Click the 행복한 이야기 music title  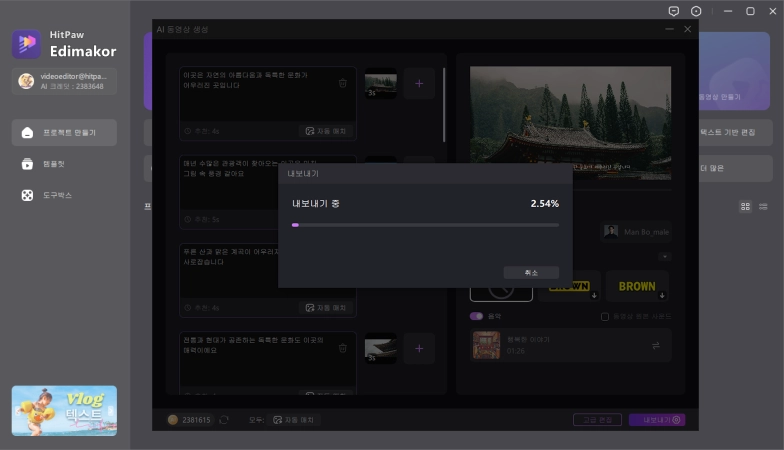tap(528, 340)
